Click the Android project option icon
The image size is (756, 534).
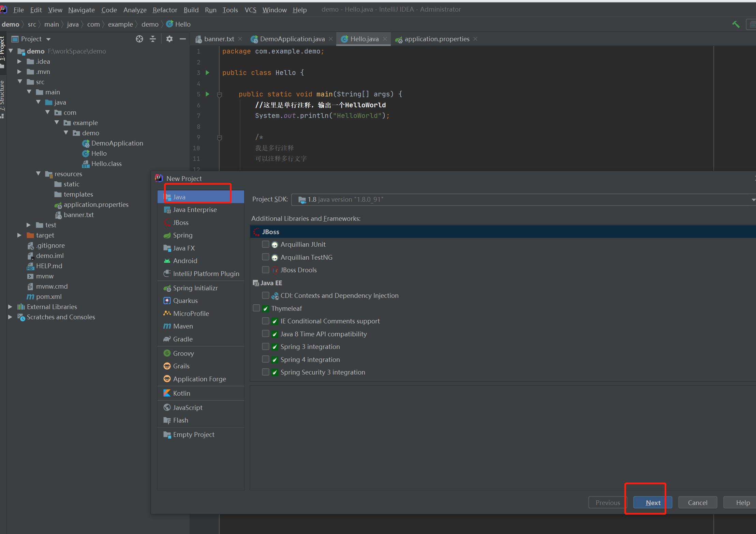pyautogui.click(x=167, y=261)
